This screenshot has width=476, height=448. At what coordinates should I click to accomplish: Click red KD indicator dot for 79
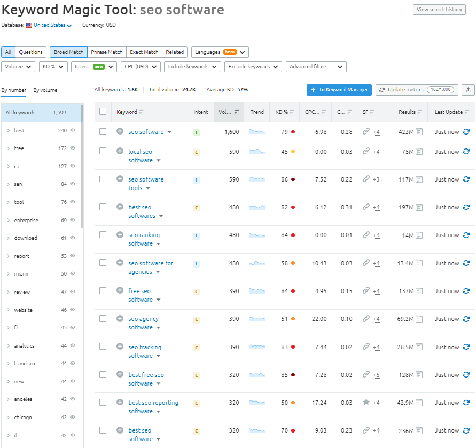point(293,132)
